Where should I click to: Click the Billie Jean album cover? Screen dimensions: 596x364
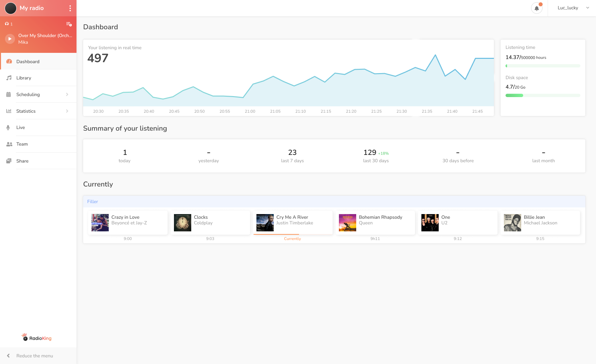click(x=513, y=223)
